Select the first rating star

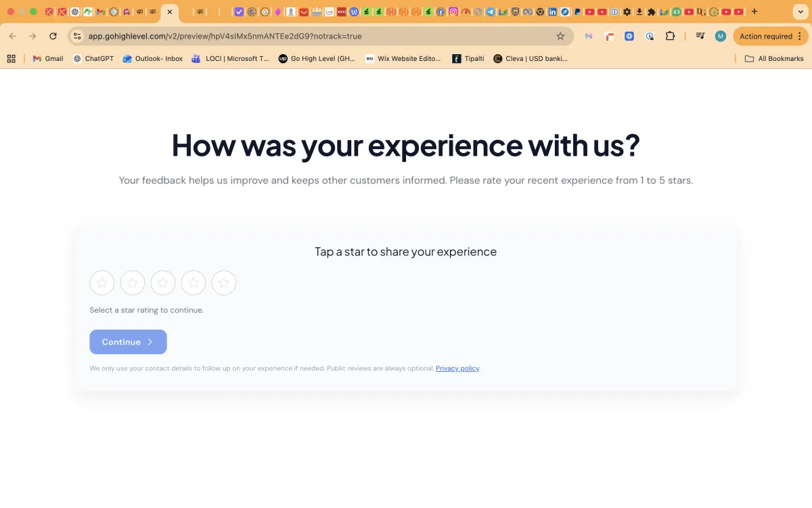(x=102, y=282)
